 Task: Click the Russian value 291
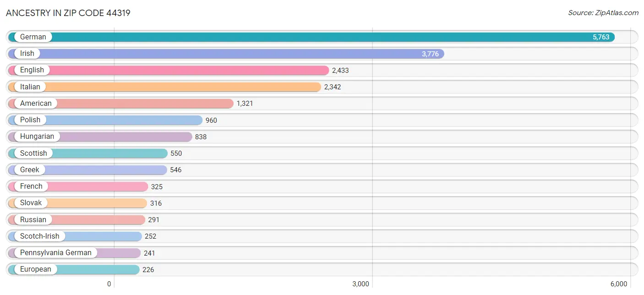click(x=153, y=220)
